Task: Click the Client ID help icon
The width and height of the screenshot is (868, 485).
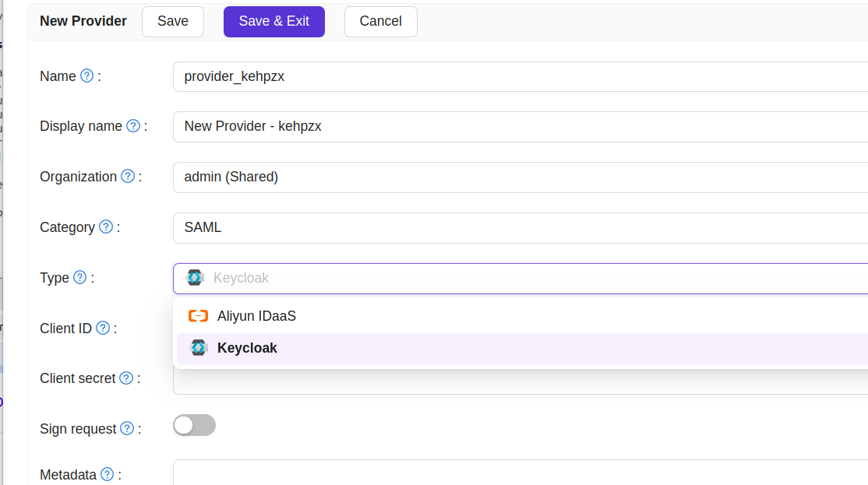Action: point(102,328)
